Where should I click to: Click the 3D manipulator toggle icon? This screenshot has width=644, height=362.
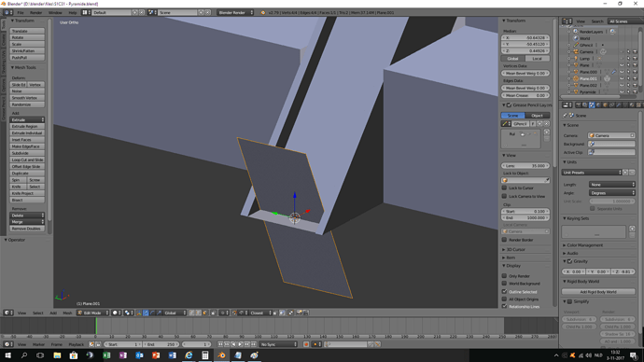point(139,313)
